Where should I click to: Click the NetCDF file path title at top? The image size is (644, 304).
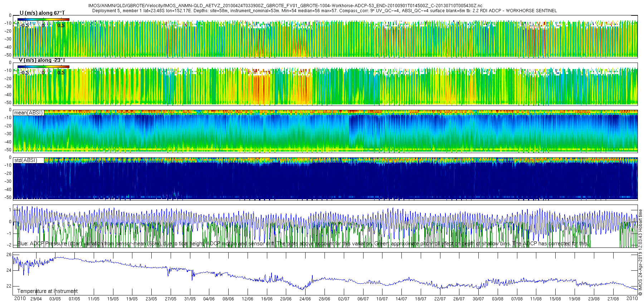pos(285,6)
